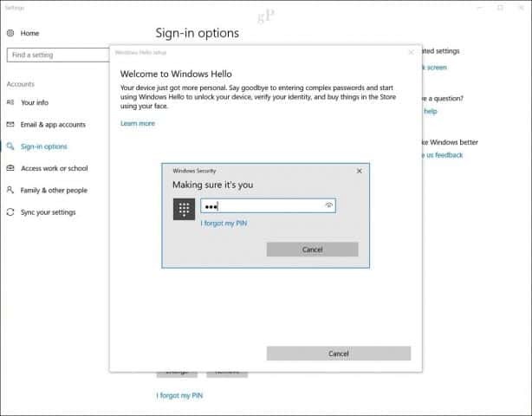This screenshot has width=532, height=416.
Task: Close the Windows Hello setup window
Action: pos(412,52)
